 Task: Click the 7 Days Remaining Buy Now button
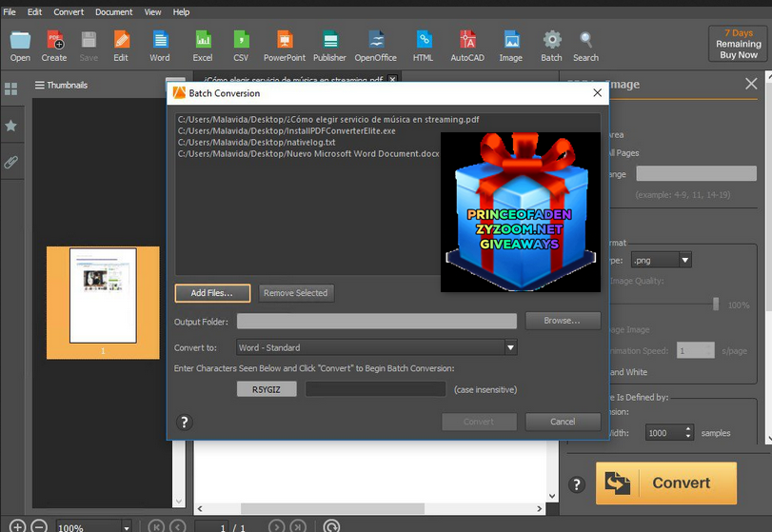coord(738,44)
